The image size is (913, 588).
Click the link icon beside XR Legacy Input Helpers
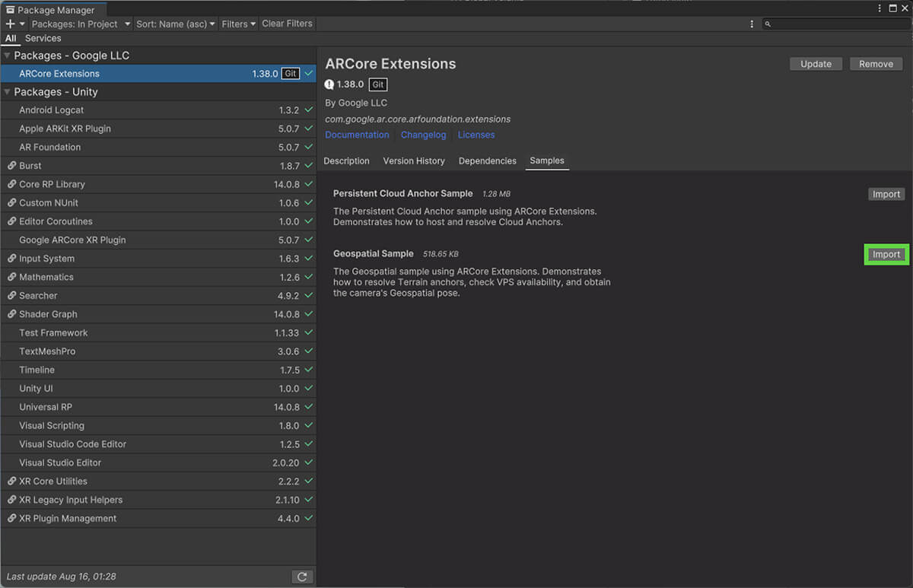11,500
